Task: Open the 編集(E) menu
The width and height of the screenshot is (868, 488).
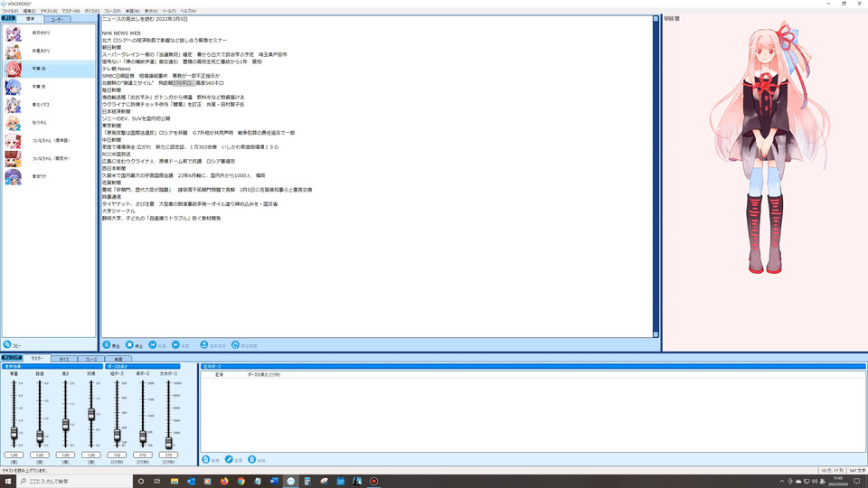Action: click(29, 11)
